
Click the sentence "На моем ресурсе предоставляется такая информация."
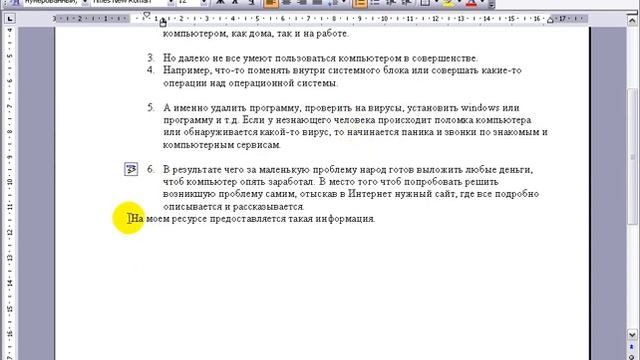pos(253,219)
